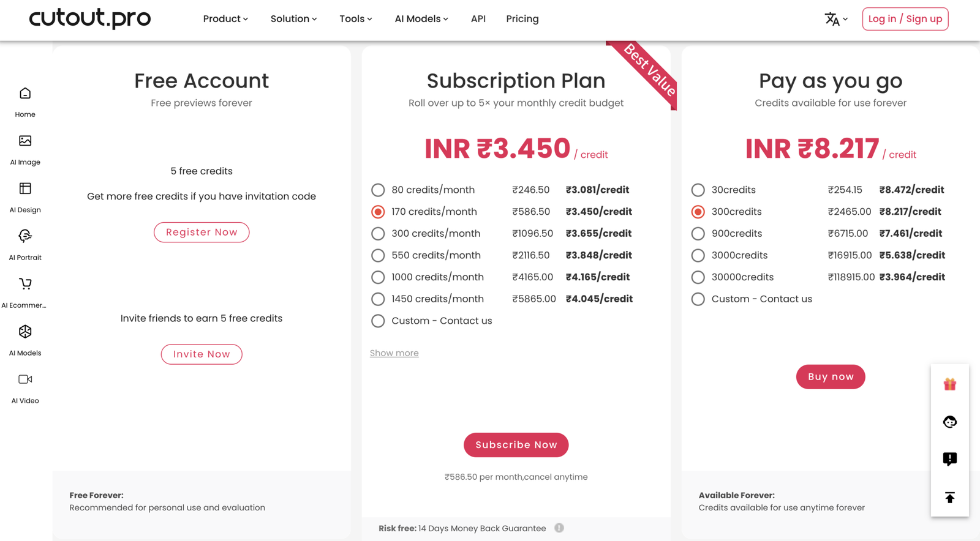
Task: Click the Subscribe Now button
Action: (x=516, y=445)
